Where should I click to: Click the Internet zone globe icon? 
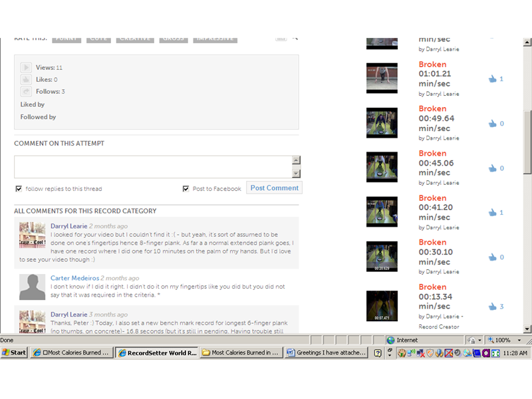click(x=391, y=340)
